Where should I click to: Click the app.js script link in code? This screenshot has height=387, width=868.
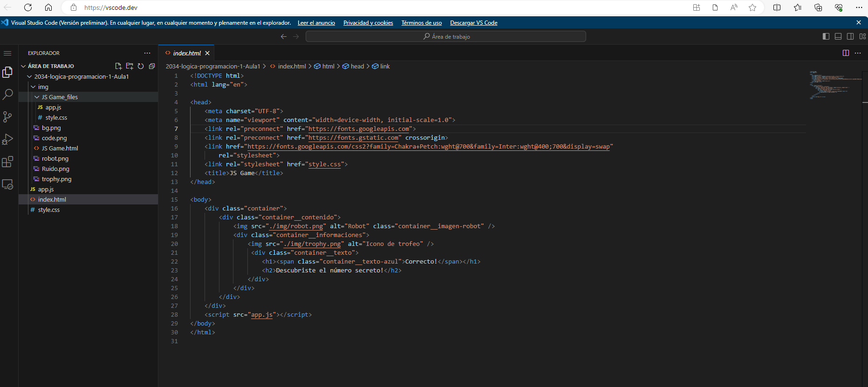click(262, 314)
